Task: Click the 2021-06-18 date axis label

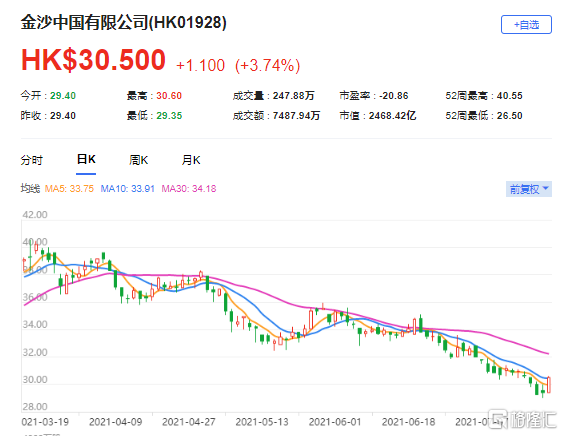Action: (x=409, y=422)
